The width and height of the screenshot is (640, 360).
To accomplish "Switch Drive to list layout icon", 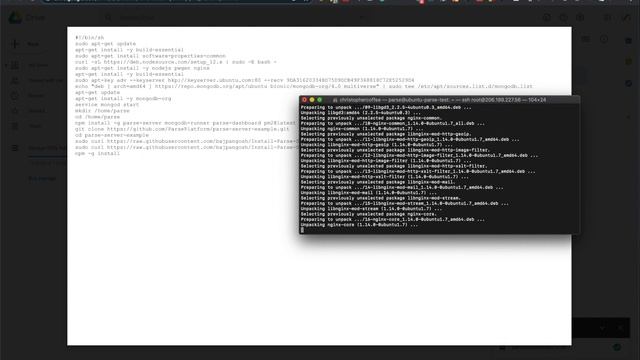I will click(x=586, y=39).
